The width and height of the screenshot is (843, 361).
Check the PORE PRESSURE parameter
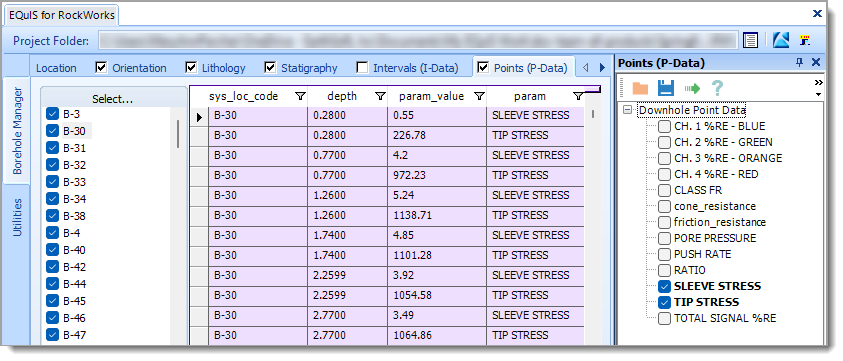tap(665, 238)
